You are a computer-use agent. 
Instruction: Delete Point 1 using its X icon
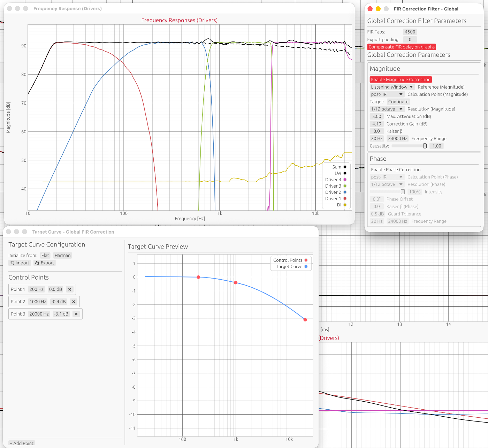click(70, 289)
